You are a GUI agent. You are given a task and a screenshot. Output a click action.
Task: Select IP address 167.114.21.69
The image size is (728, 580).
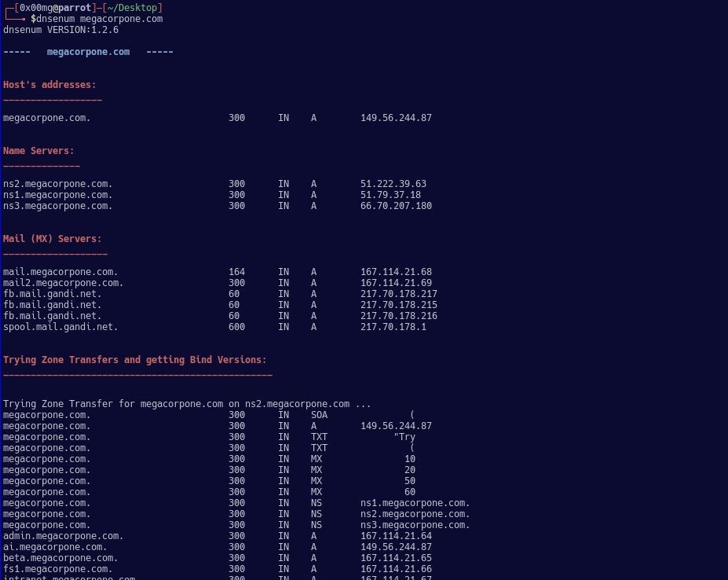click(396, 283)
